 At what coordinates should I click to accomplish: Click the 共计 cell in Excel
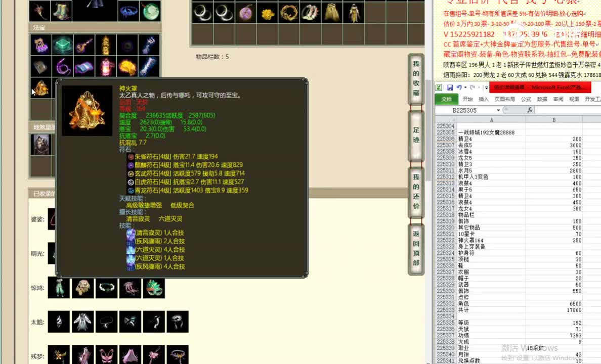pos(491,310)
